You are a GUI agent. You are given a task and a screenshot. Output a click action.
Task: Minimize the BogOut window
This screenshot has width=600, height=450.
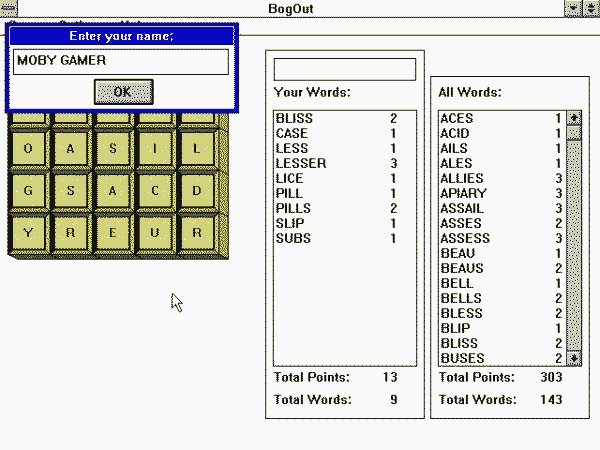tap(572, 8)
